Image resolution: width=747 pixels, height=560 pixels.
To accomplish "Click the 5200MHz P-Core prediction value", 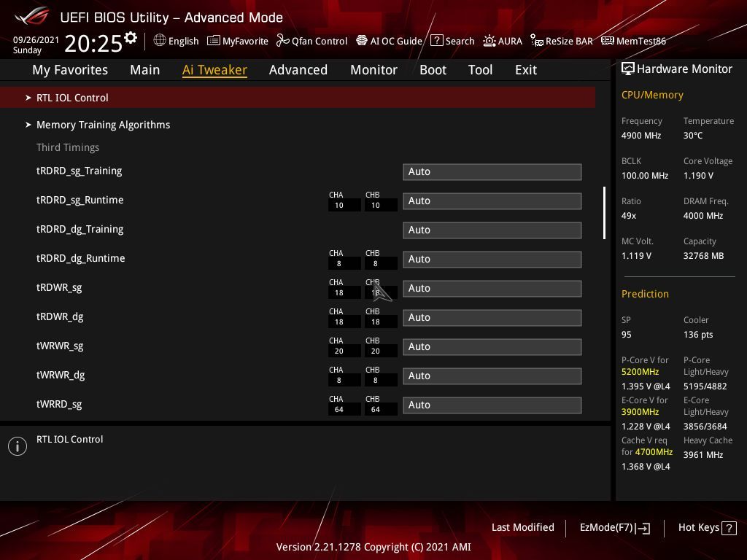I will click(x=640, y=372).
